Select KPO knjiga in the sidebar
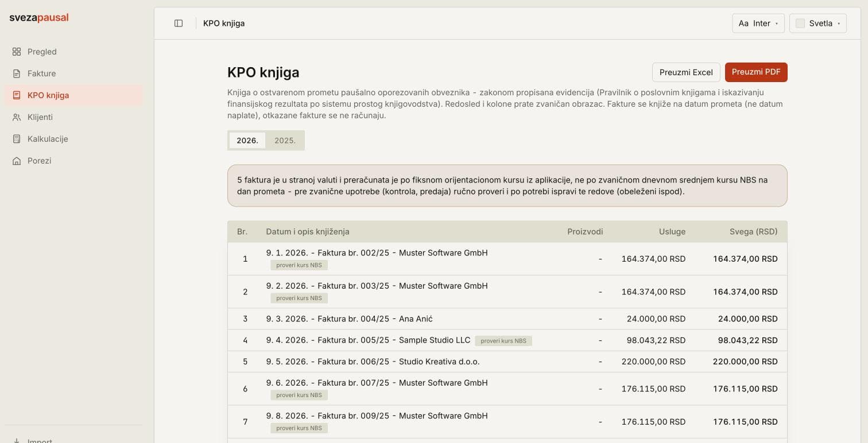Image resolution: width=868 pixels, height=443 pixels. pyautogui.click(x=73, y=95)
